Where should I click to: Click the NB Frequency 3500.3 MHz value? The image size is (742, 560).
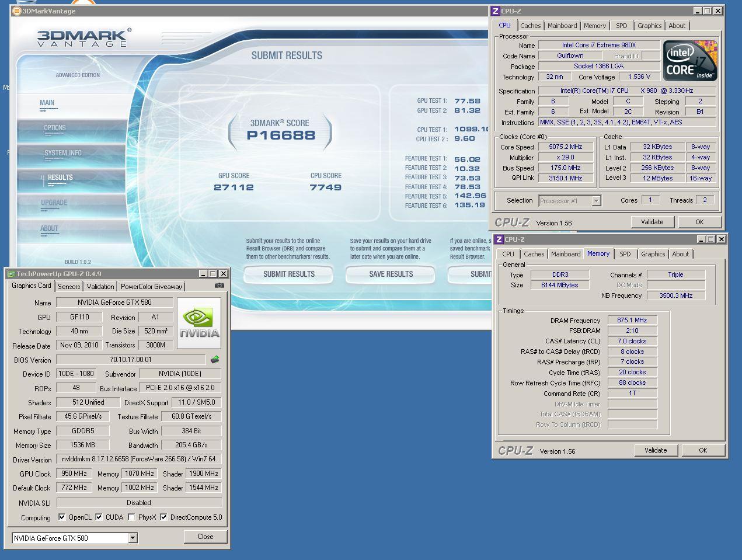tap(675, 295)
